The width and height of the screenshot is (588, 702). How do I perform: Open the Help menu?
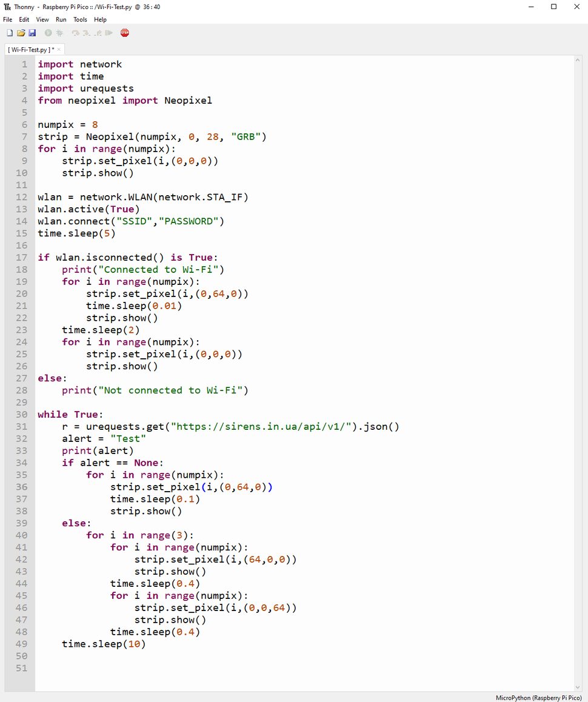pos(100,19)
